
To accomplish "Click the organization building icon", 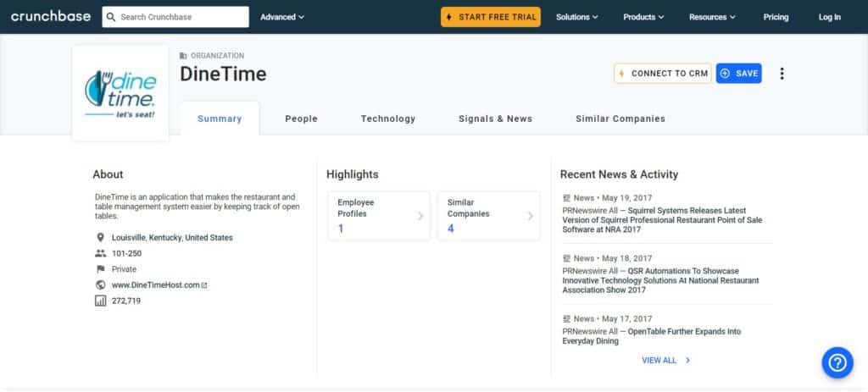I will click(x=183, y=56).
